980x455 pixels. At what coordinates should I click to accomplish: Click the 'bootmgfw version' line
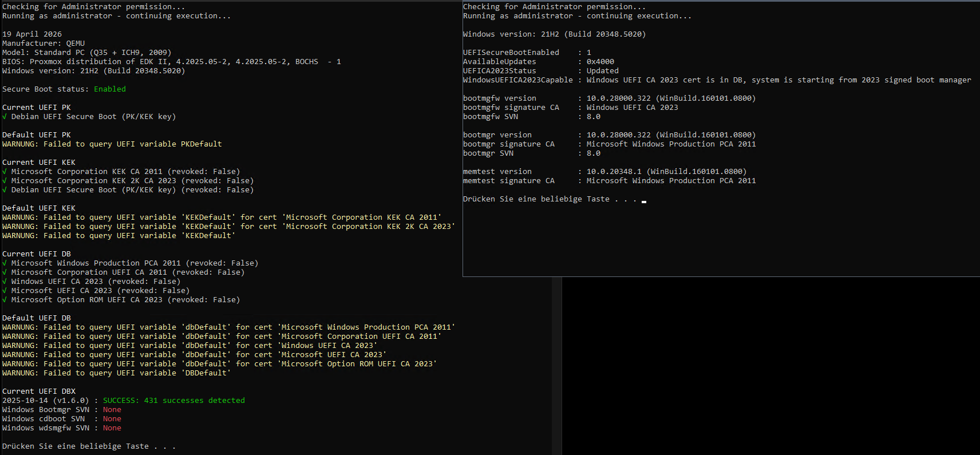610,98
